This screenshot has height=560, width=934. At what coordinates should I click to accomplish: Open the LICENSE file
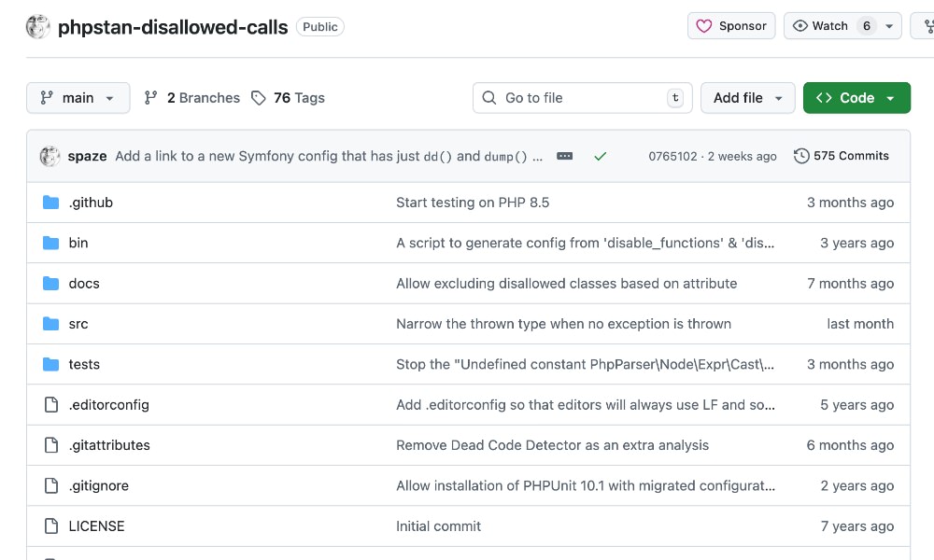coord(96,526)
